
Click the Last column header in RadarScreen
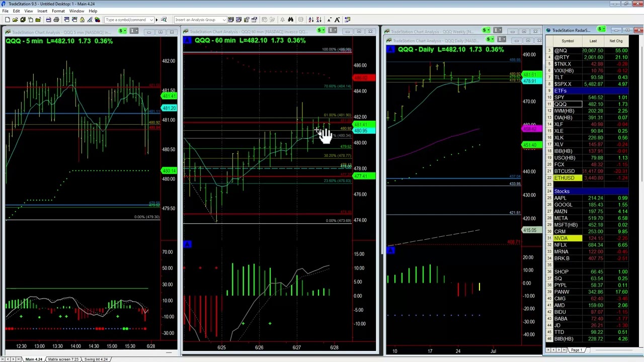[x=593, y=41]
